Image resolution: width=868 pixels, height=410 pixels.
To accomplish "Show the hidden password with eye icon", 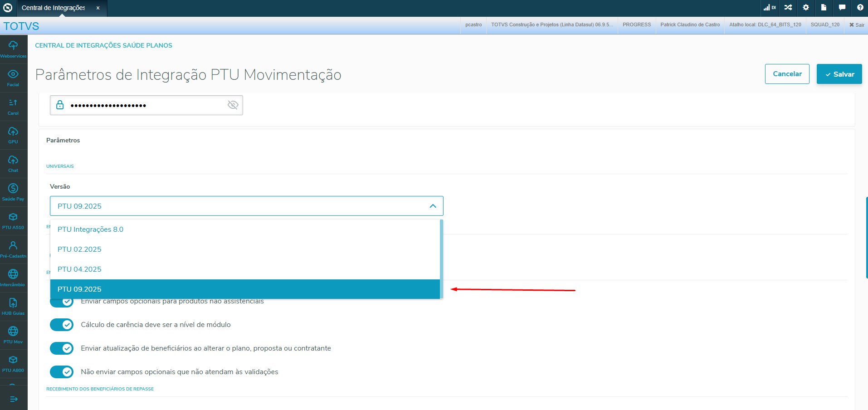I will tap(233, 105).
